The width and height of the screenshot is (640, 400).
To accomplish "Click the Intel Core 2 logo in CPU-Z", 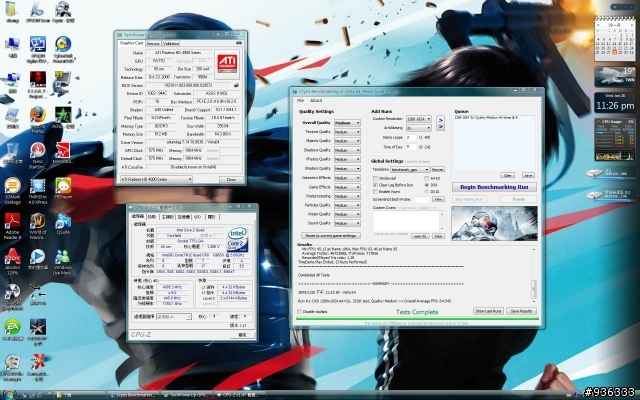I will point(237,239).
